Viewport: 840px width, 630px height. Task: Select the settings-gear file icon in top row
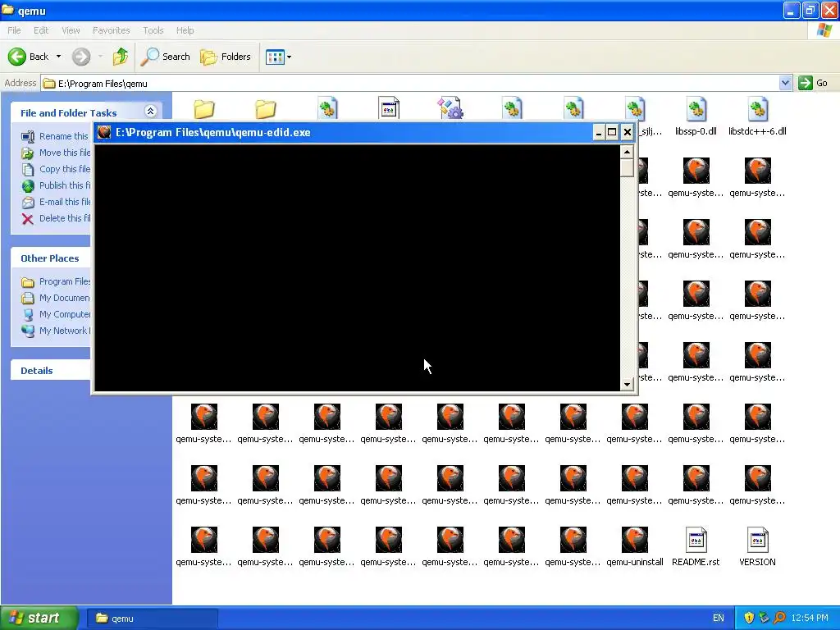[450, 108]
